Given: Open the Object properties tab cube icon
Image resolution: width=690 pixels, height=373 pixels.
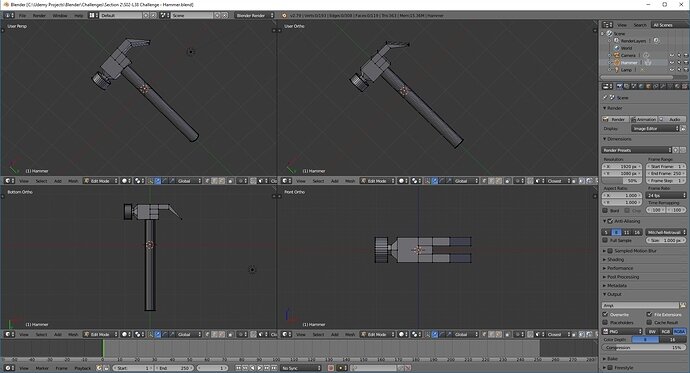Looking at the screenshot, I should [648, 86].
